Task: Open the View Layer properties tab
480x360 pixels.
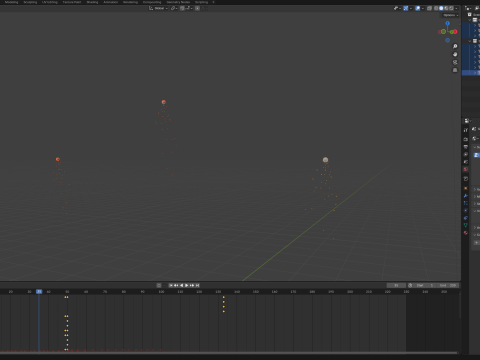Action: tap(466, 154)
